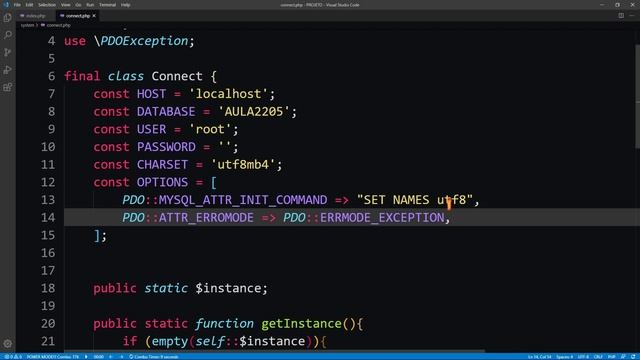Click MYSQL_ATTR_INIT_COMMAND in line 13
The height and width of the screenshot is (360, 640).
pyautogui.click(x=243, y=200)
